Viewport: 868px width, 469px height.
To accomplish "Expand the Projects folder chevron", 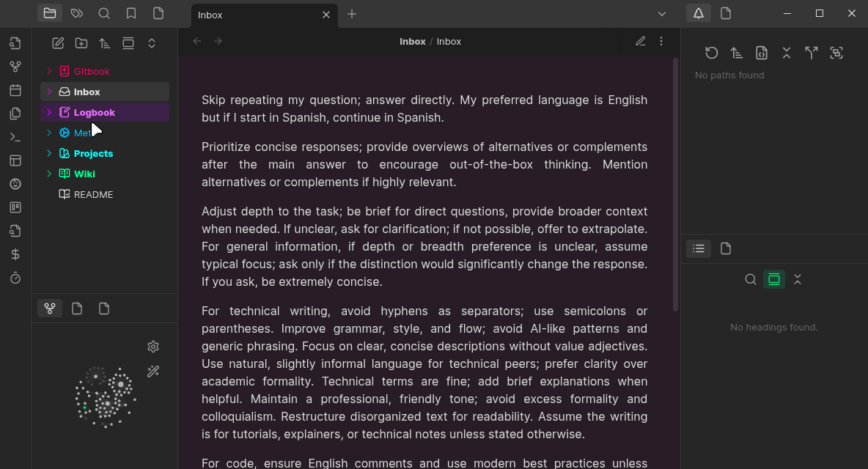I will [x=49, y=153].
